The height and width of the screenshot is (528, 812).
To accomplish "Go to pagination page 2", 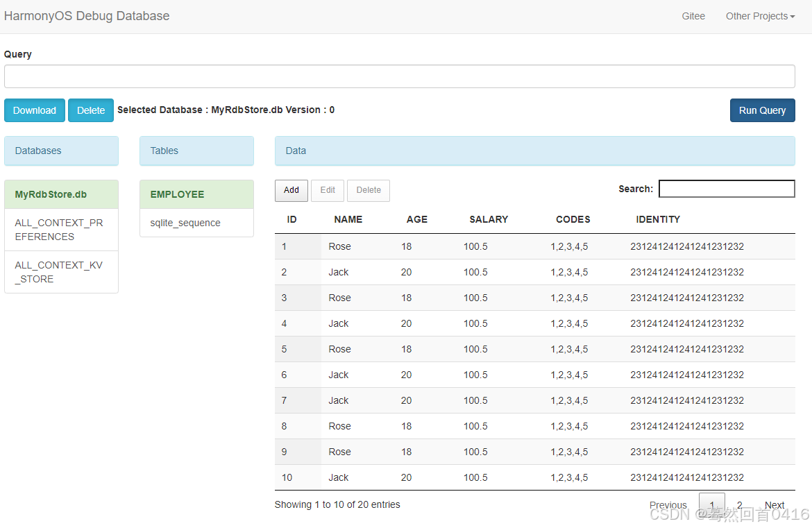I will click(740, 504).
